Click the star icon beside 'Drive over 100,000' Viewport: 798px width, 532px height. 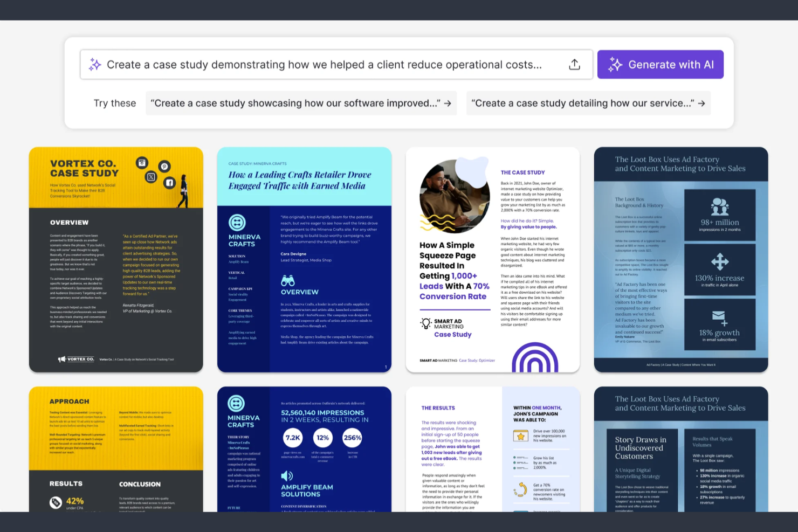520,434
